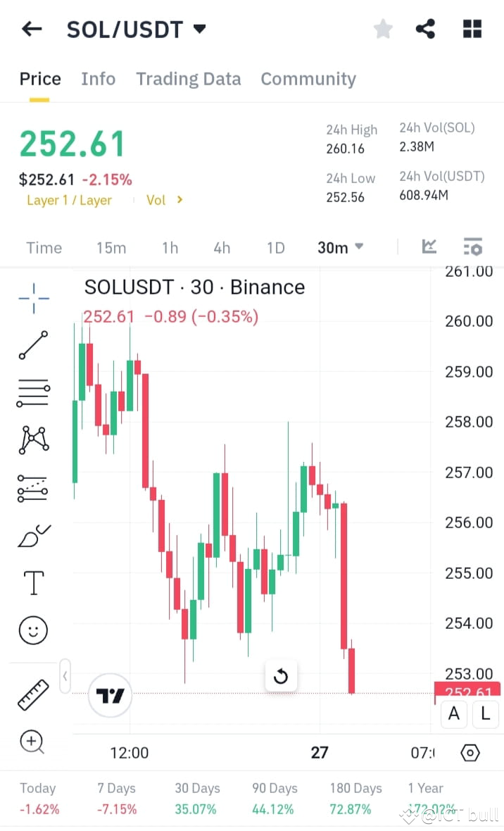The height and width of the screenshot is (831, 504).
Task: Toggle the alert button labeled A
Action: point(454,714)
